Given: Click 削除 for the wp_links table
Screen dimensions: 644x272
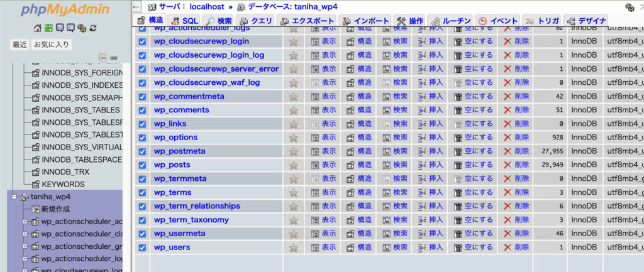Looking at the screenshot, I should [516, 124].
